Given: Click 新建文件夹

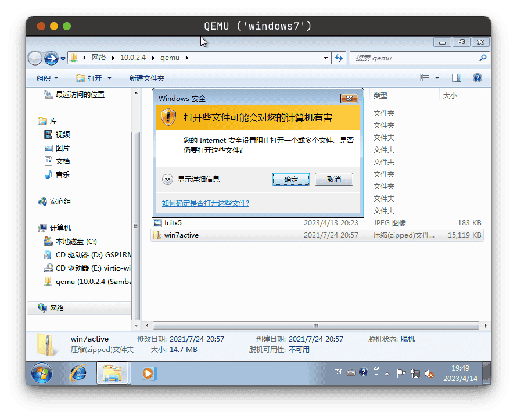Looking at the screenshot, I should (x=147, y=78).
